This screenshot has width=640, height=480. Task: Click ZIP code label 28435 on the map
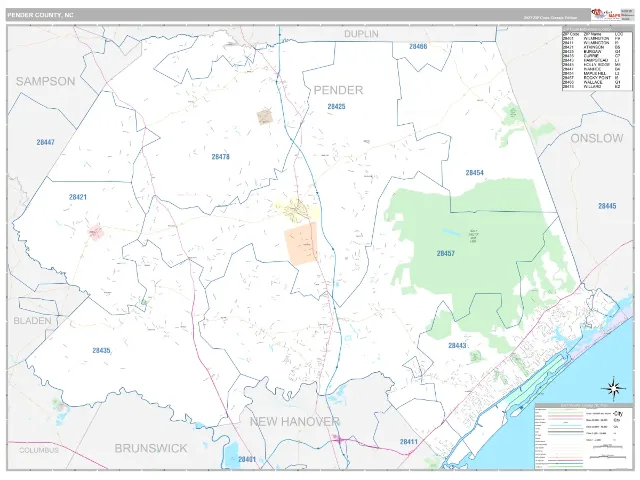[101, 351]
